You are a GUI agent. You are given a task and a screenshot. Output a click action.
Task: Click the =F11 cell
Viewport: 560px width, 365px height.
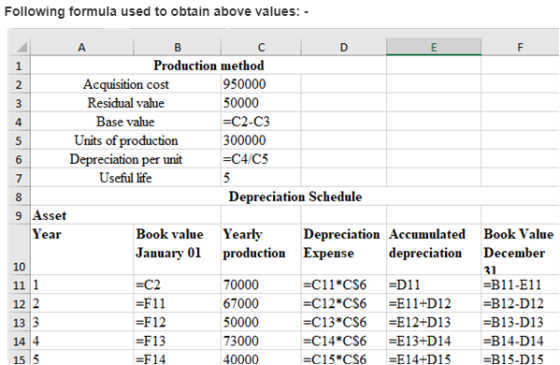tap(177, 304)
